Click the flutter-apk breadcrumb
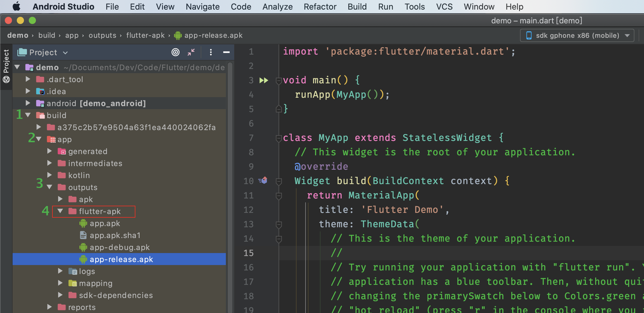The image size is (644, 313). point(145,35)
